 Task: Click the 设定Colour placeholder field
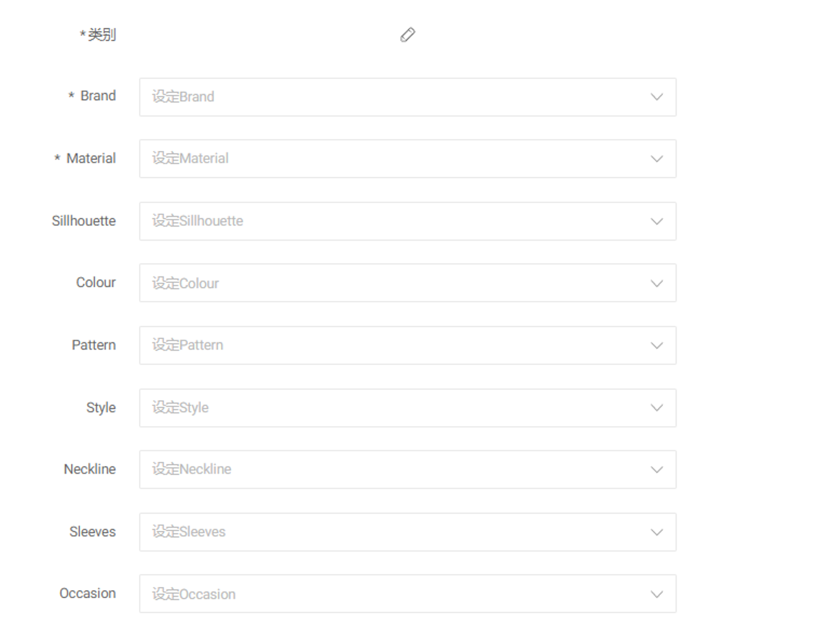point(407,283)
